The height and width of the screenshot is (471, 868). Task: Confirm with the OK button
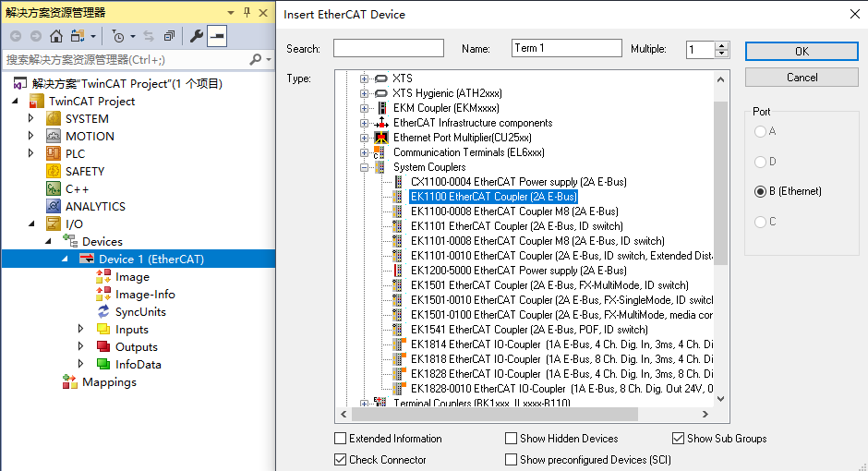pos(802,52)
